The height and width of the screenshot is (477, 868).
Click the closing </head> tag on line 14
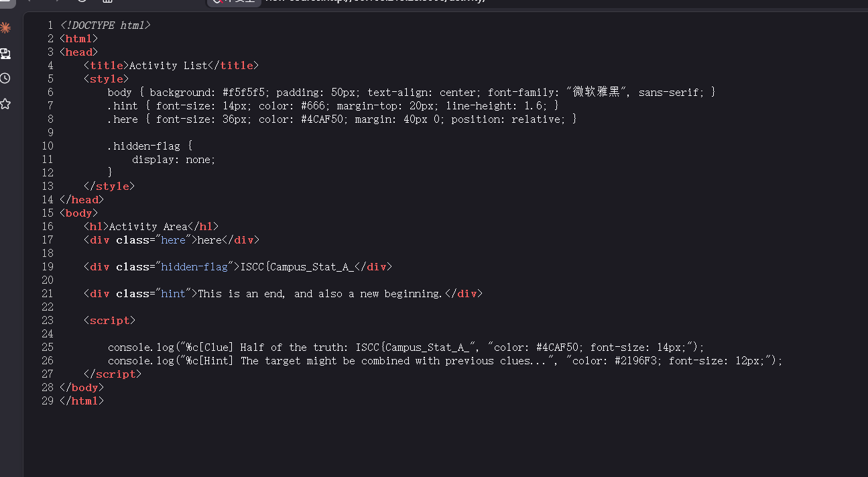[82, 200]
